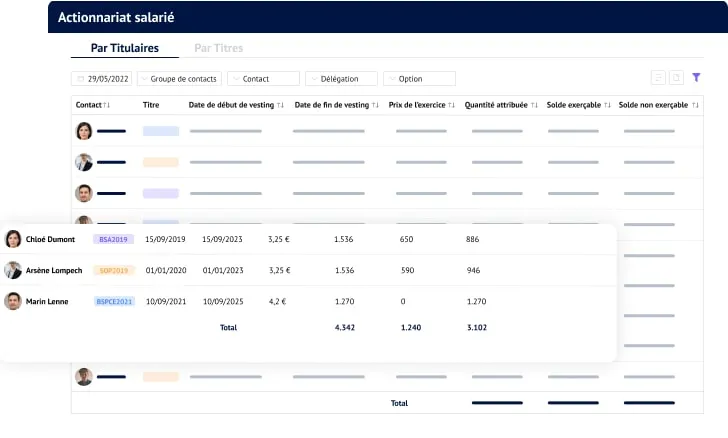The width and height of the screenshot is (728, 438).
Task: Click the 946 non-exercisable value
Action: pyautogui.click(x=473, y=270)
